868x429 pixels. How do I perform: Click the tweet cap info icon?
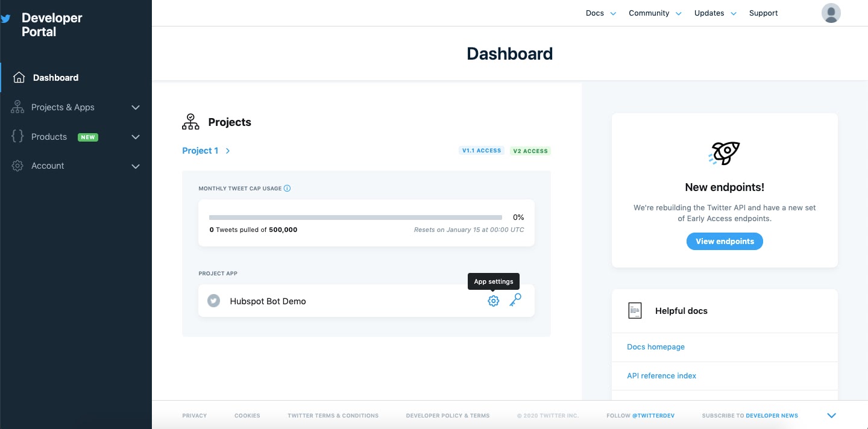[287, 188]
